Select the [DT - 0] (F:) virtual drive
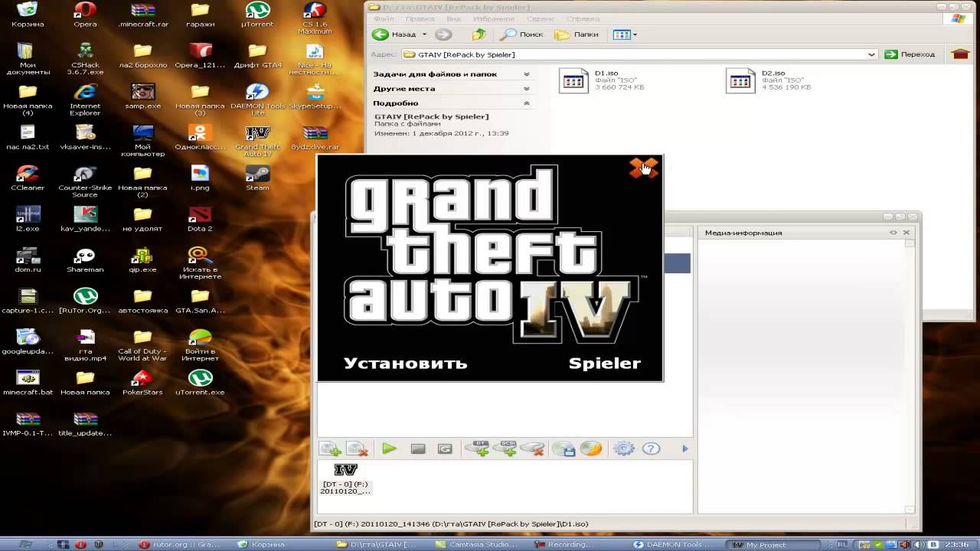Screen dimensions: 980x551 pyautogui.click(x=345, y=479)
